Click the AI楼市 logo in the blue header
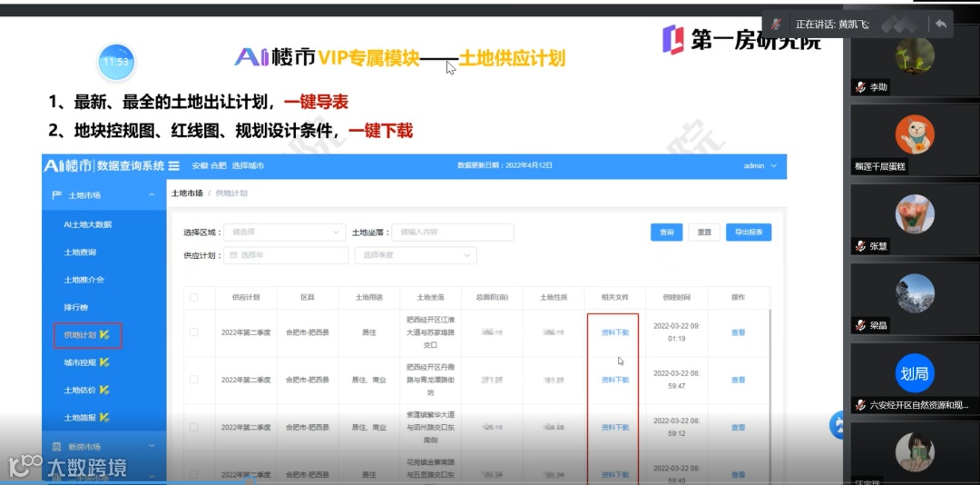The height and width of the screenshot is (485, 980). (67, 166)
